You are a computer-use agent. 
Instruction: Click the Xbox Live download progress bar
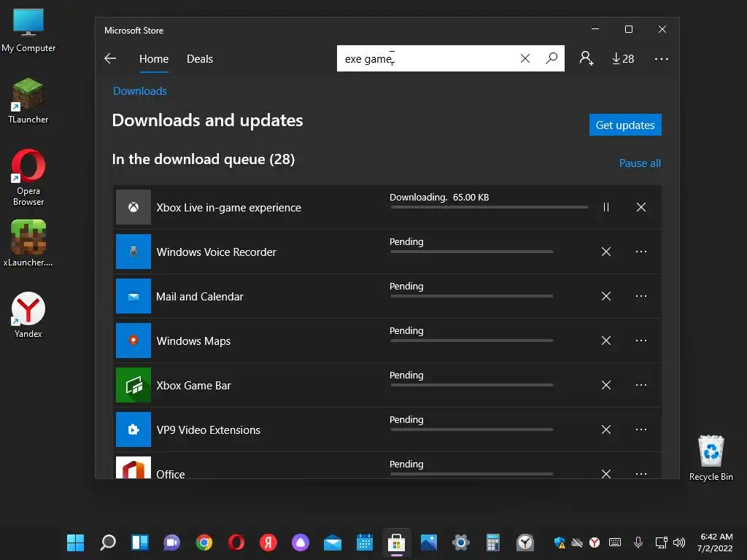(489, 207)
